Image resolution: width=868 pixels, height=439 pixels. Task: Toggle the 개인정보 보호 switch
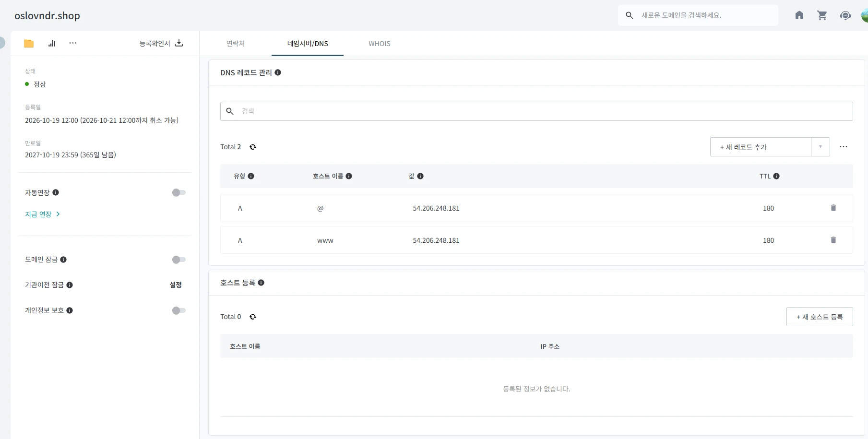pyautogui.click(x=179, y=310)
